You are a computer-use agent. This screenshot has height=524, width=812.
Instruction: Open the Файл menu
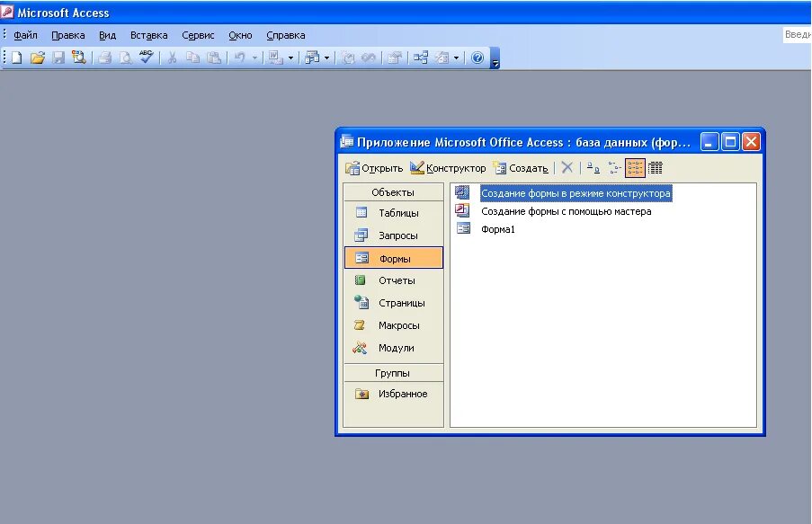(25, 35)
